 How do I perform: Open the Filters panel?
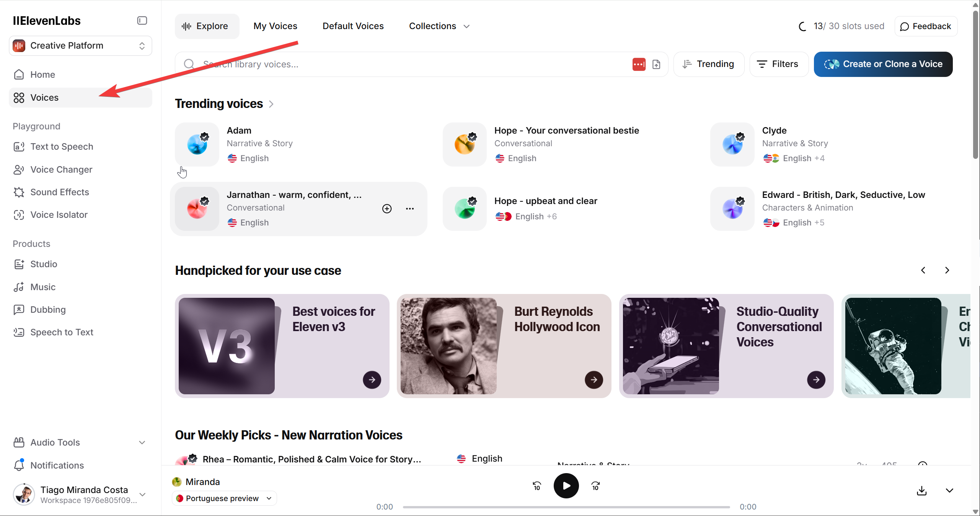tap(779, 64)
